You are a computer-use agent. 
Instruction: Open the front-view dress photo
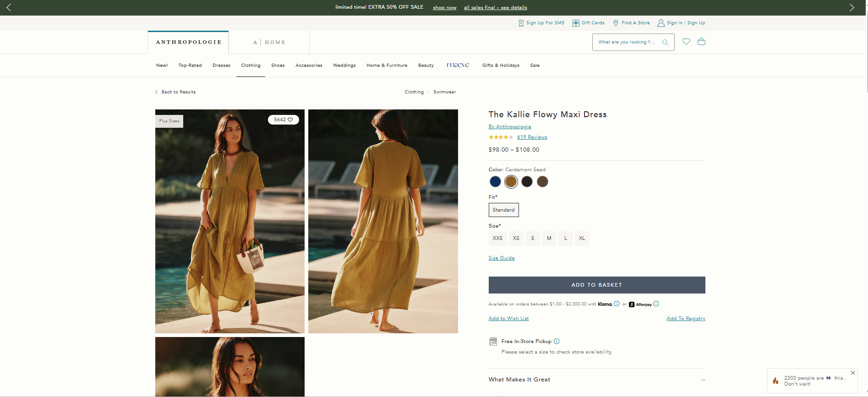(230, 221)
